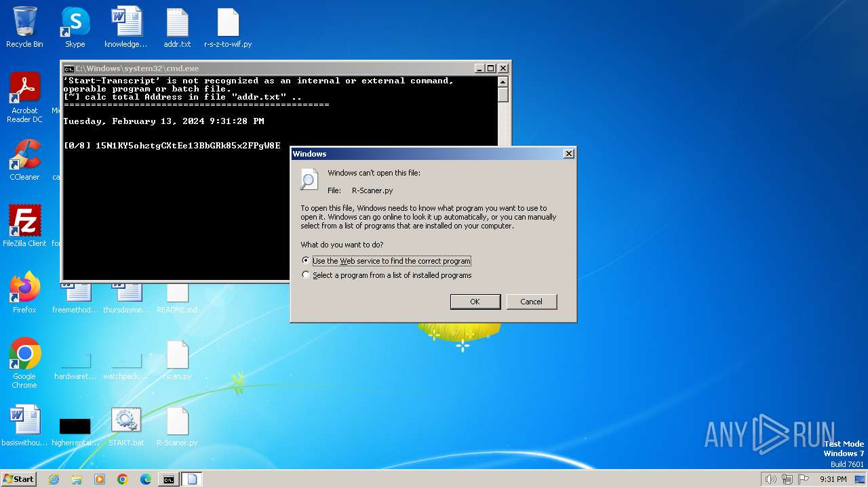Launch Google Chrome from the desktop
The height and width of the screenshot is (488, 868).
(x=24, y=363)
